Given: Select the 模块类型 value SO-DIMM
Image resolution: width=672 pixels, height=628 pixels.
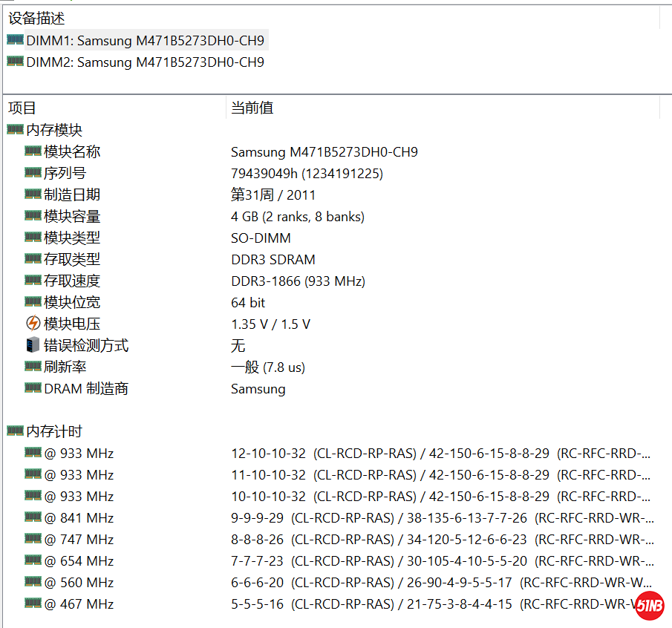Looking at the screenshot, I should pos(257,238).
